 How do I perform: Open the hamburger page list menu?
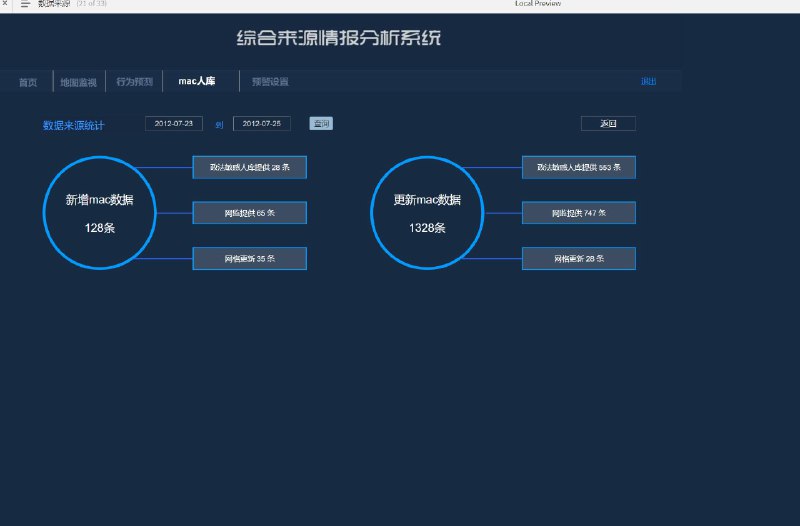25,4
